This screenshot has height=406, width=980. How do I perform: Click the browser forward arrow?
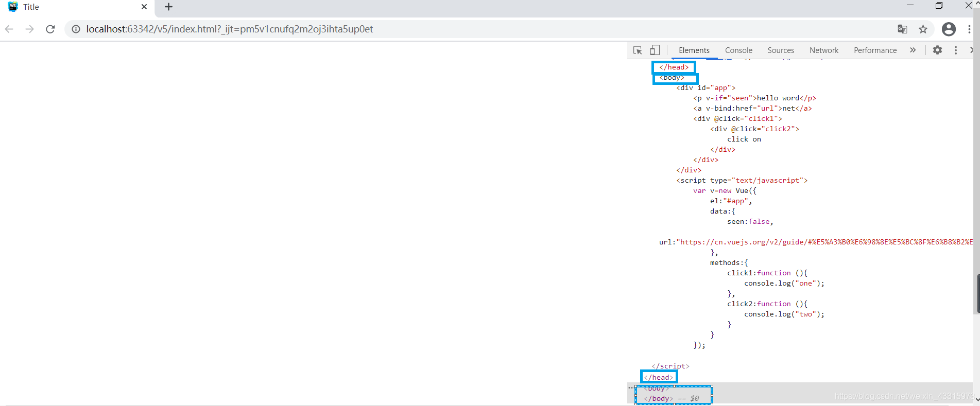coord(29,29)
